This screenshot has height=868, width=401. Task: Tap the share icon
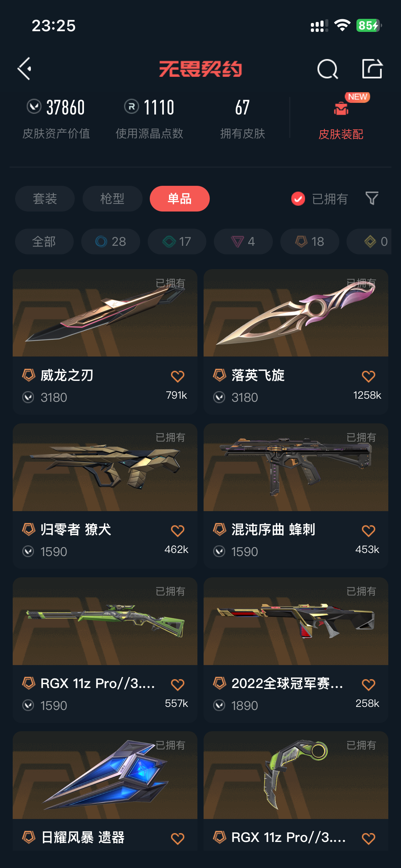pyautogui.click(x=372, y=69)
